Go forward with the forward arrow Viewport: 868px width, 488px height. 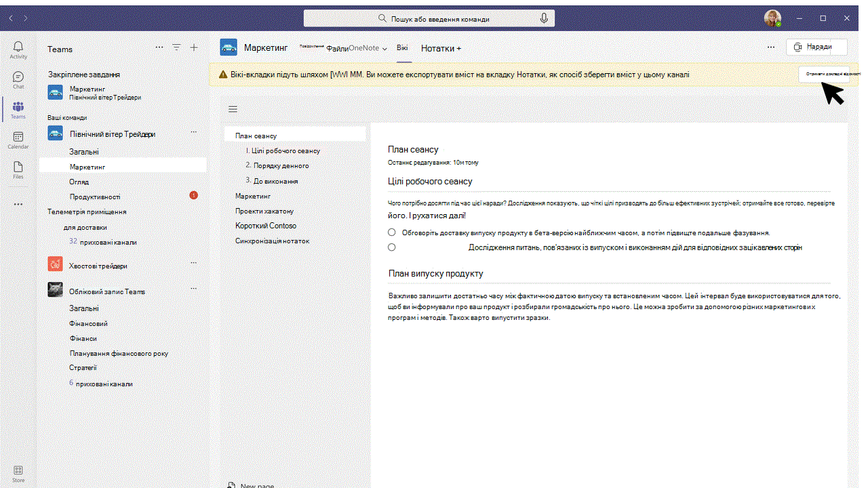26,18
